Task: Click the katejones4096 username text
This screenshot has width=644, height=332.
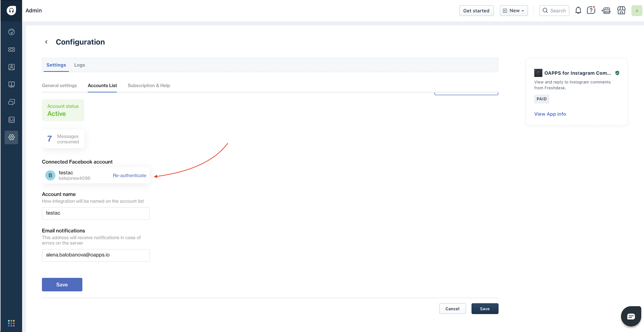Action: point(75,178)
